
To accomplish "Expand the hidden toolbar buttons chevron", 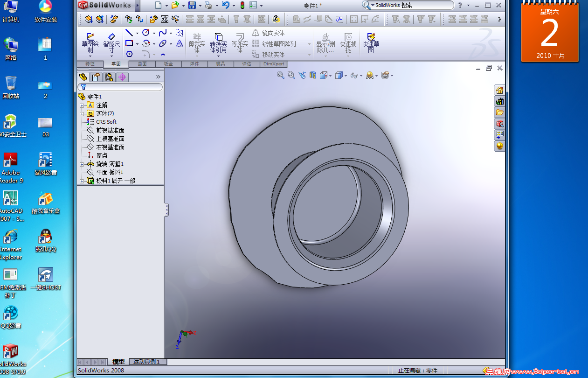I will 499,19.
